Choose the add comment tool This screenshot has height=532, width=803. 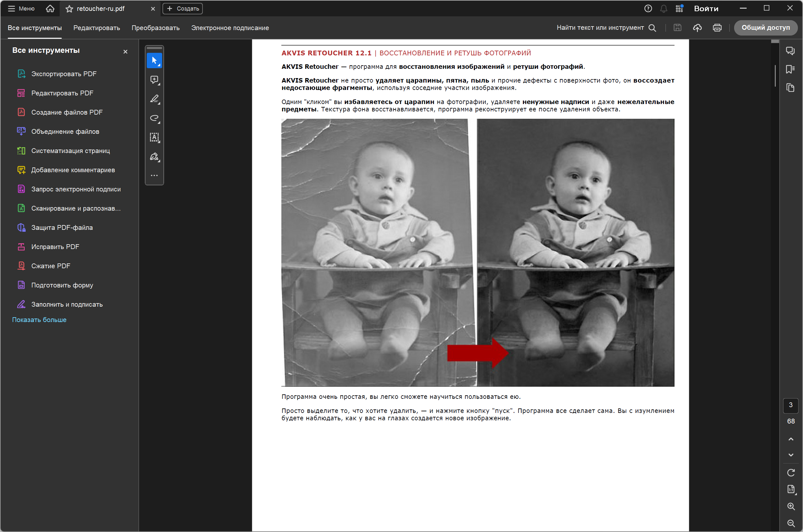[154, 80]
